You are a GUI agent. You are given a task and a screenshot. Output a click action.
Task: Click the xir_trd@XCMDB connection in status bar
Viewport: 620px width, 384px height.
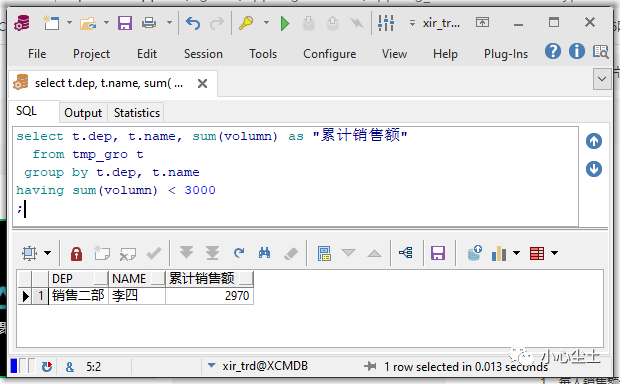click(x=265, y=366)
